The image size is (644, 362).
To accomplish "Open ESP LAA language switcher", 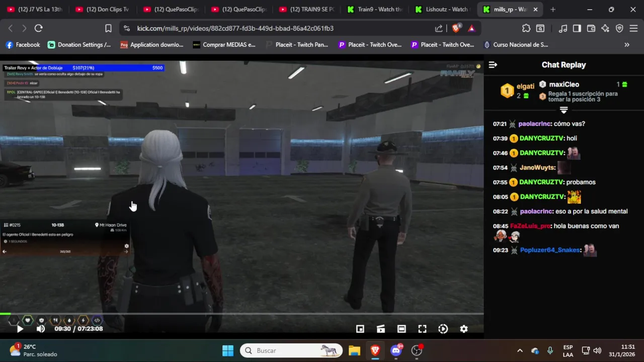I will tap(568, 350).
